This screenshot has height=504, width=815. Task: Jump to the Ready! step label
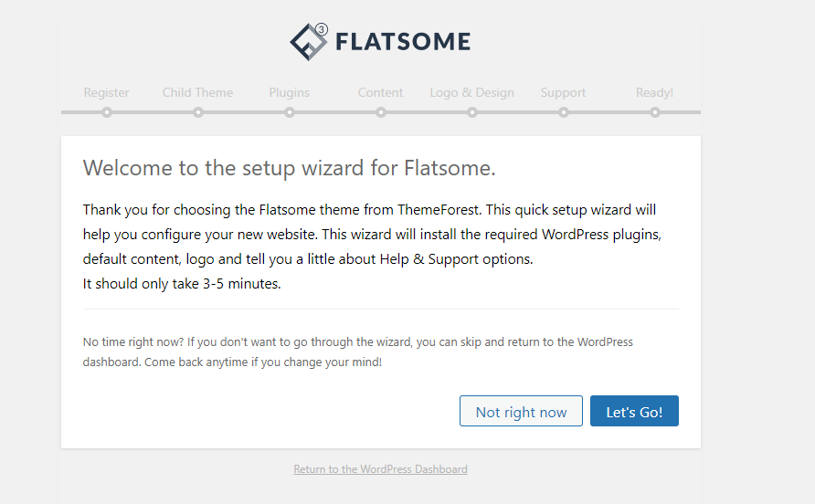pyautogui.click(x=655, y=92)
